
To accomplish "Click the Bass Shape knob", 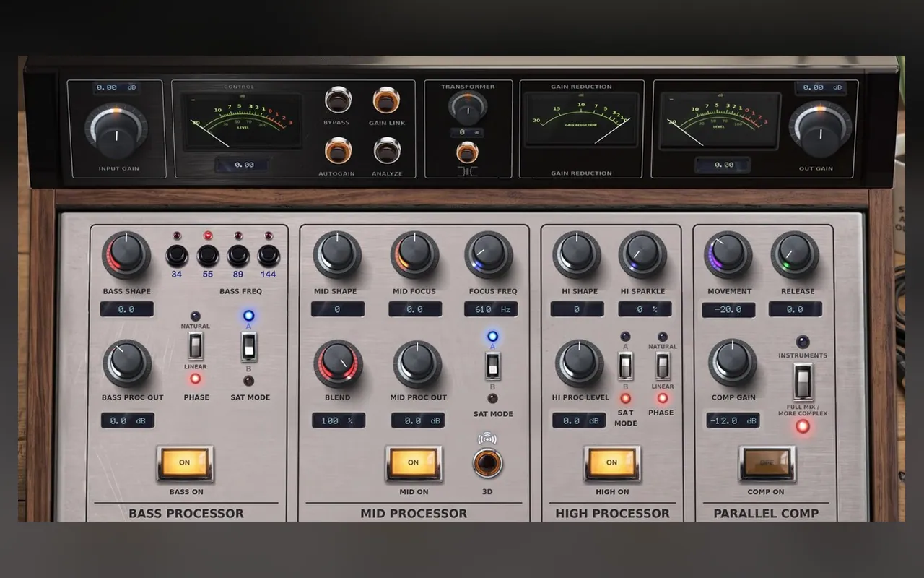I will coord(126,255).
